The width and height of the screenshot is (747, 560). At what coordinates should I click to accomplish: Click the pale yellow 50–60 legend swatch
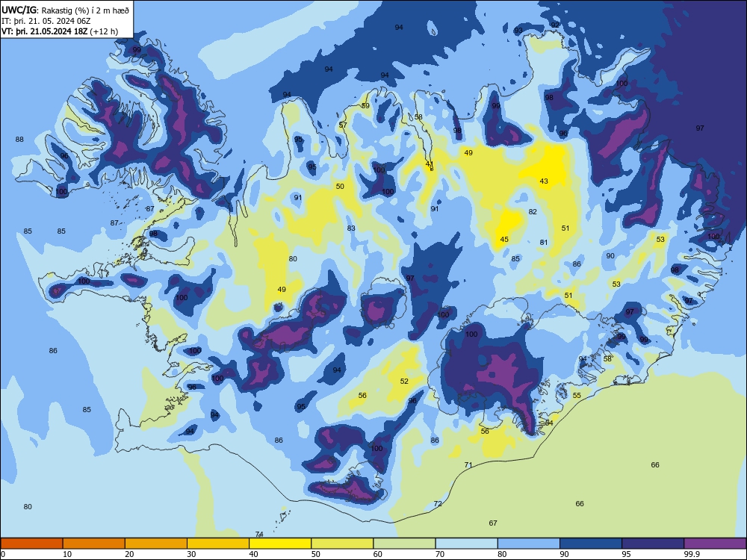[342, 544]
